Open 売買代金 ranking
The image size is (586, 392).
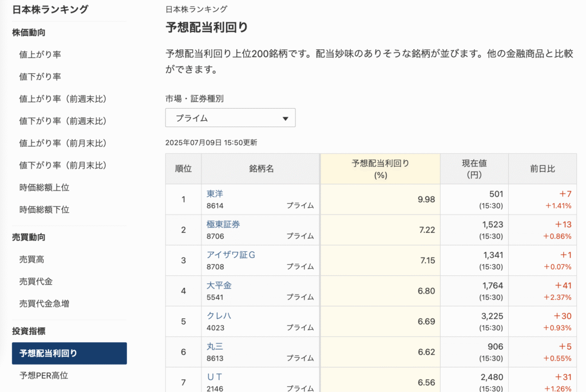36,282
